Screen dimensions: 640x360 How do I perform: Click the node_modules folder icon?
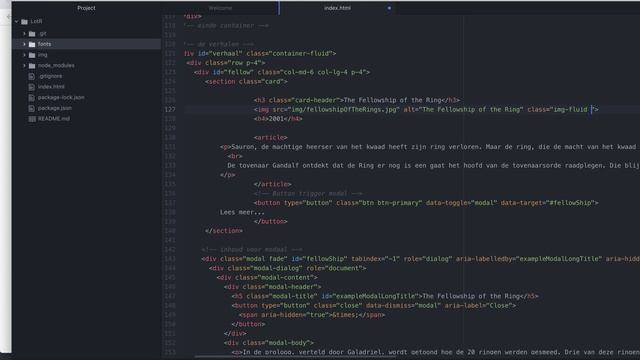(32, 65)
